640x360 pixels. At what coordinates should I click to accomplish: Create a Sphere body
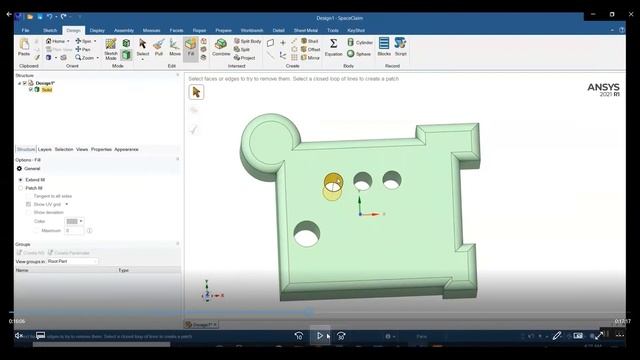coord(359,54)
